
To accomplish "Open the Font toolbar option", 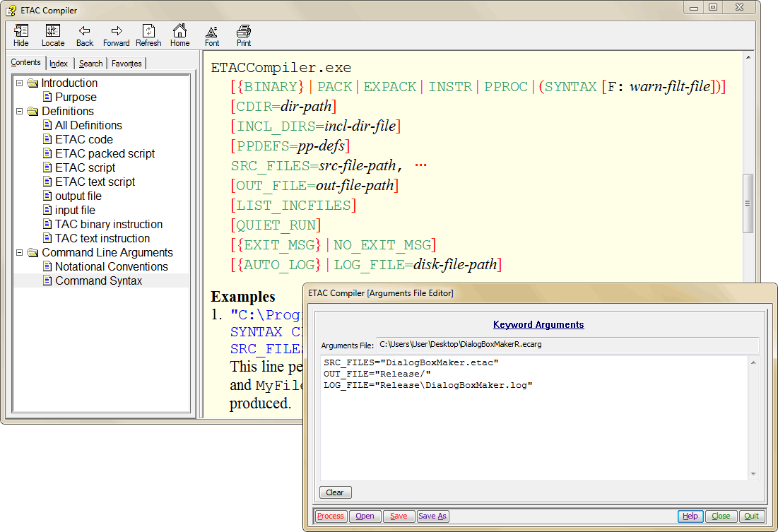I will point(212,35).
